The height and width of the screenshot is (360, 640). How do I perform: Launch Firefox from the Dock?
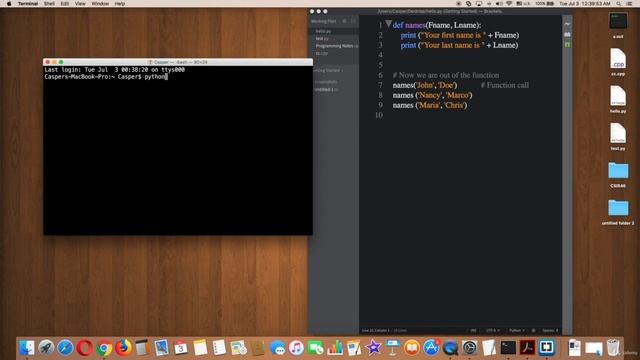[x=123, y=348]
